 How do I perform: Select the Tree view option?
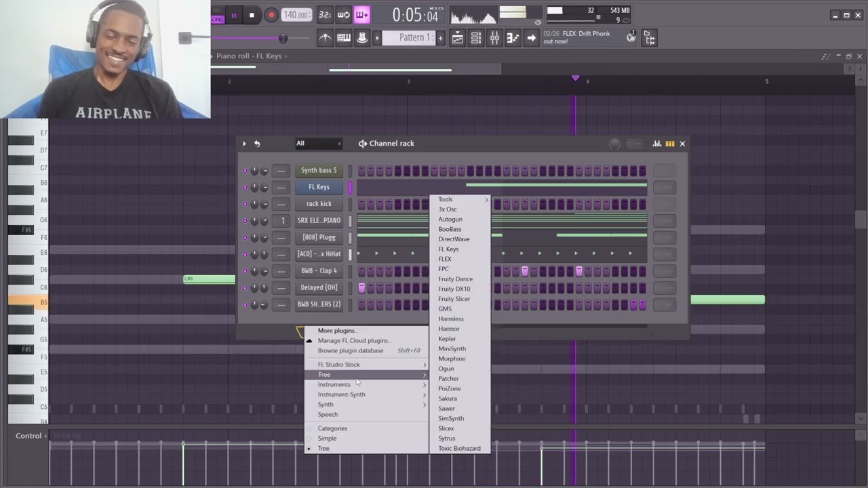366,449
